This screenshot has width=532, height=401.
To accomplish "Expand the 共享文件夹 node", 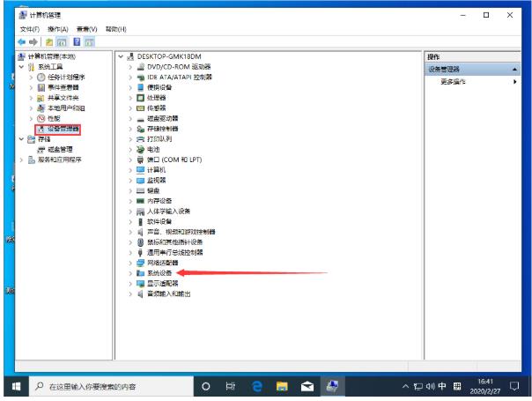I will coord(31,98).
